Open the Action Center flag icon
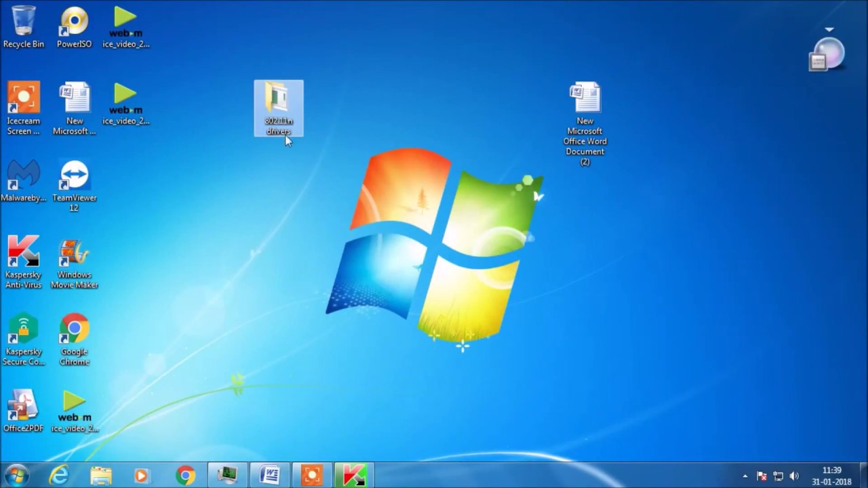Image resolution: width=868 pixels, height=488 pixels. pos(762,476)
